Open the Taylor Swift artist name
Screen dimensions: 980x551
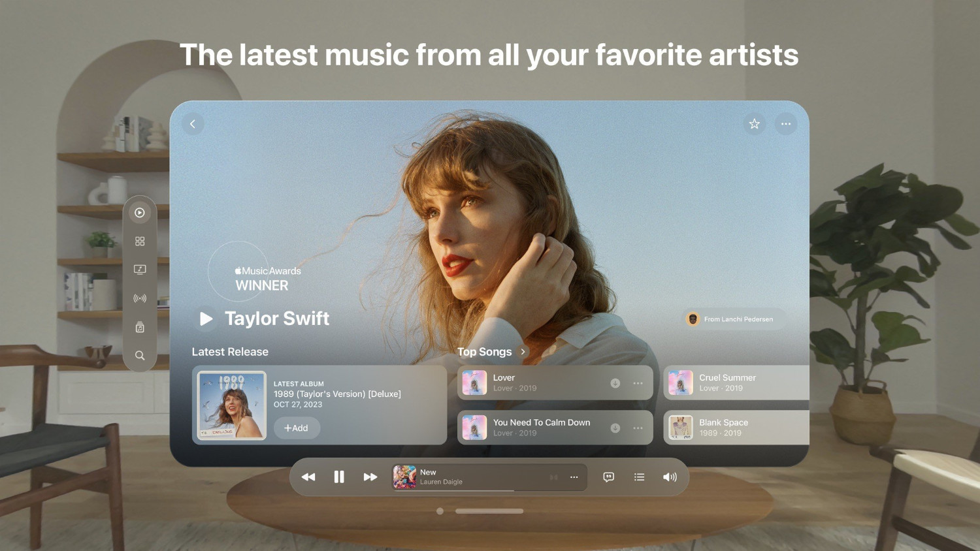(277, 319)
